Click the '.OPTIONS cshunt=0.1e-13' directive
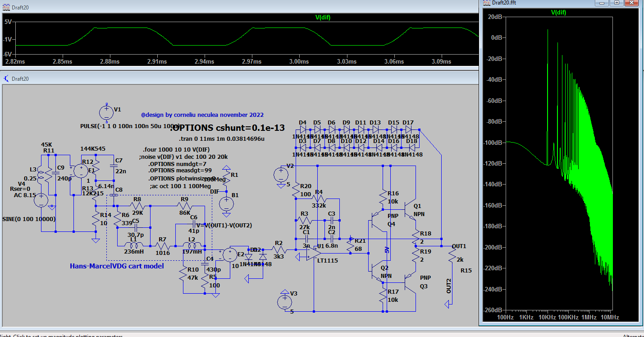Viewport: 644px width, 337px height. click(227, 128)
